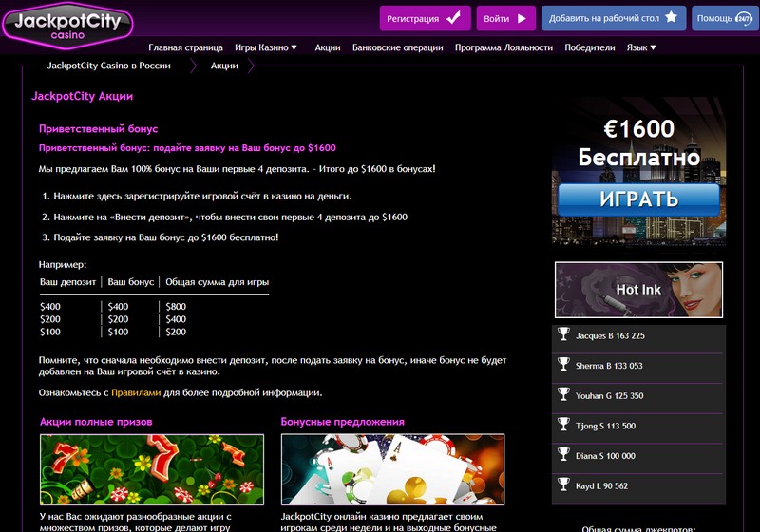760x532 pixels.
Task: Click trophy icon next to Jacques B
Action: pos(563,333)
